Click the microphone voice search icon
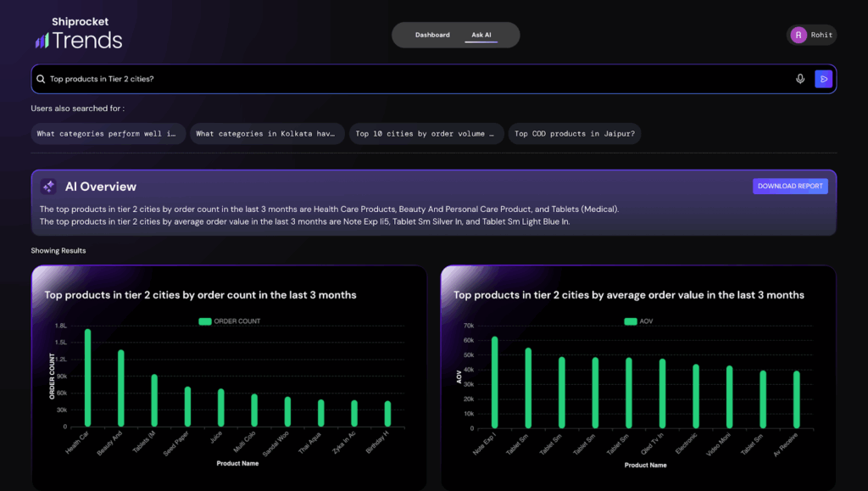This screenshot has height=491, width=868. [800, 79]
